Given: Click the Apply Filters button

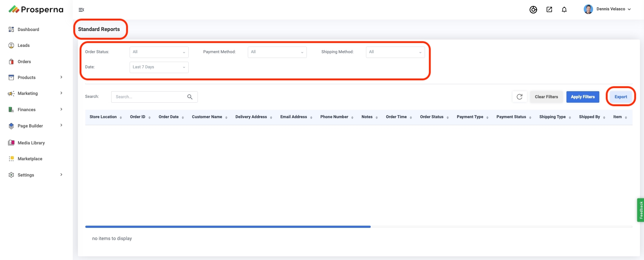Looking at the screenshot, I should pos(582,97).
